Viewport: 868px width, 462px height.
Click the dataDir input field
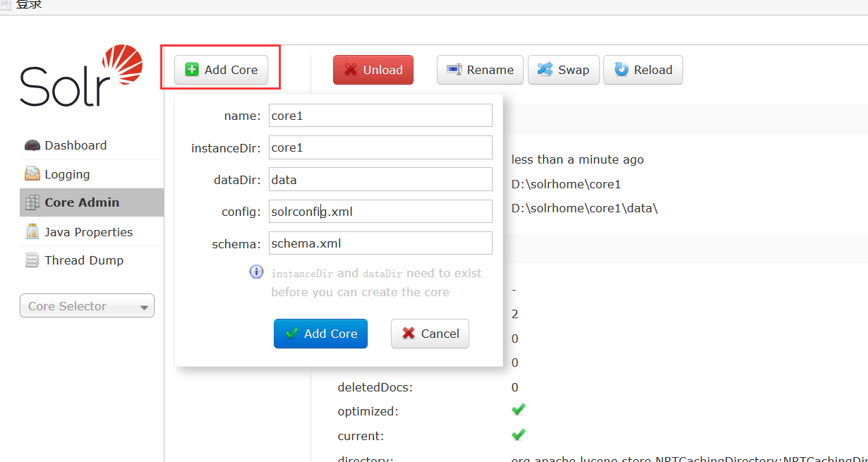380,179
